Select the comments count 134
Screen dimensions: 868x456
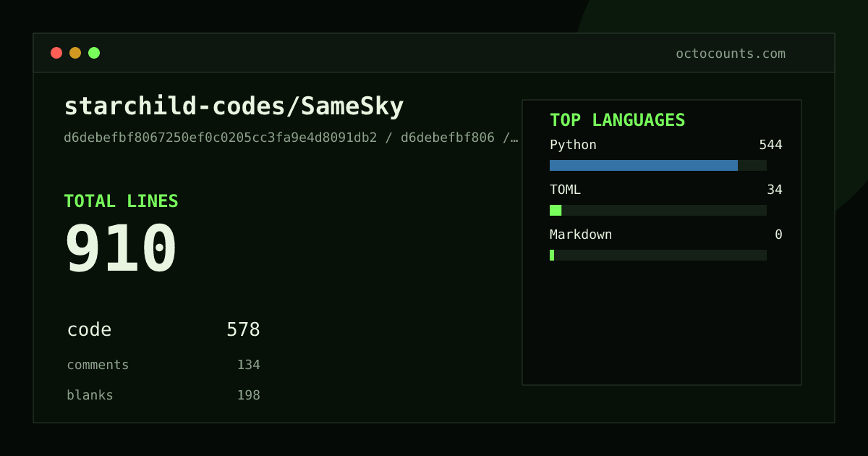coord(248,365)
